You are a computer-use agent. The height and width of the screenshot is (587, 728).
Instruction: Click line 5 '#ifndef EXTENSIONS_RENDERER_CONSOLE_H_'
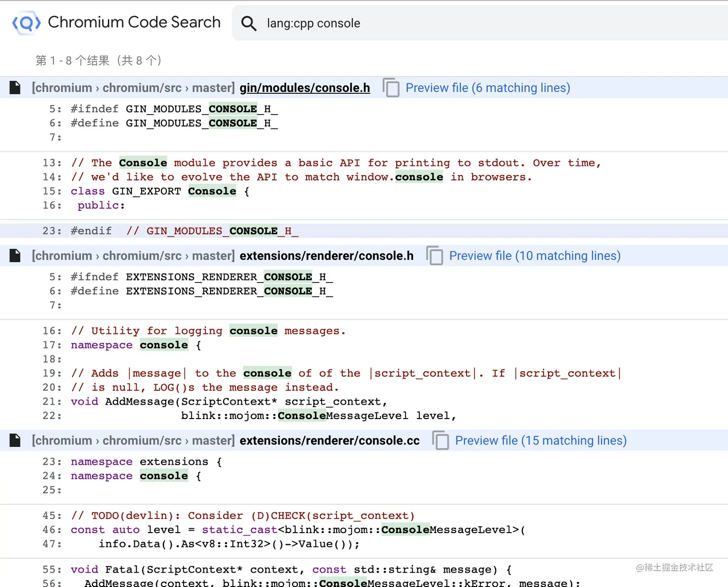pyautogui.click(x=202, y=277)
